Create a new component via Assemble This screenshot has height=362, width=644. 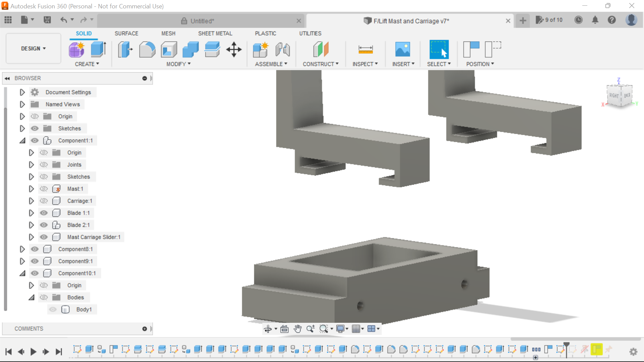coord(261,49)
